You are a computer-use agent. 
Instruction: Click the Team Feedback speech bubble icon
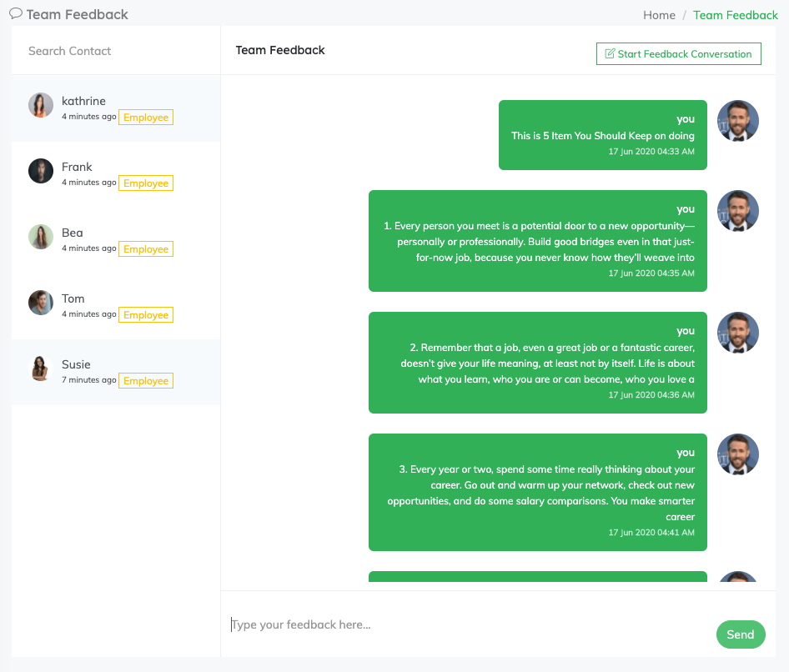pos(16,13)
